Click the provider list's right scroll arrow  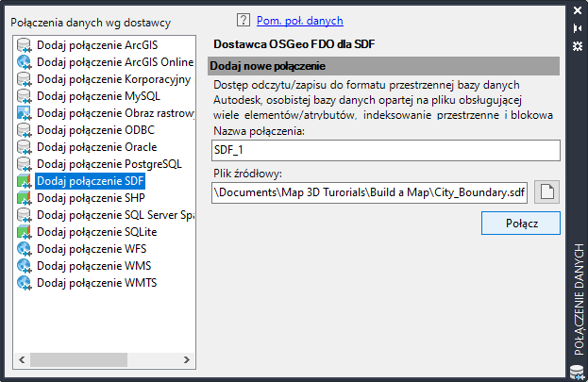(188, 361)
